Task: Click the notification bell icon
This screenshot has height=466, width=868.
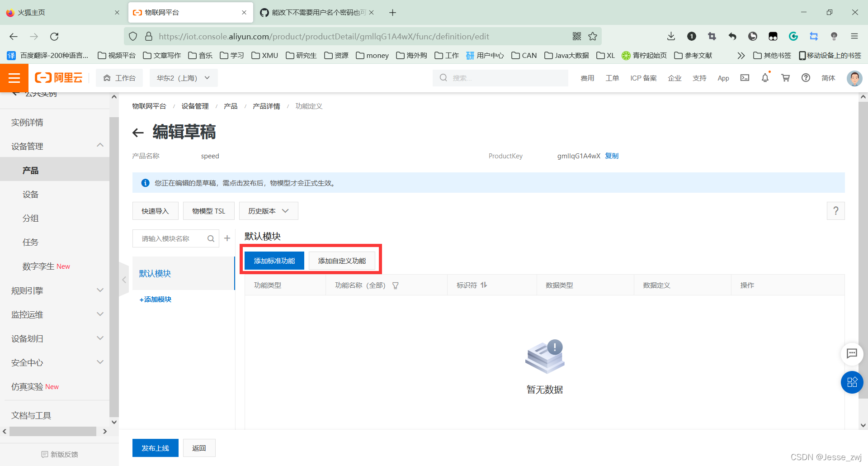Action: (765, 78)
